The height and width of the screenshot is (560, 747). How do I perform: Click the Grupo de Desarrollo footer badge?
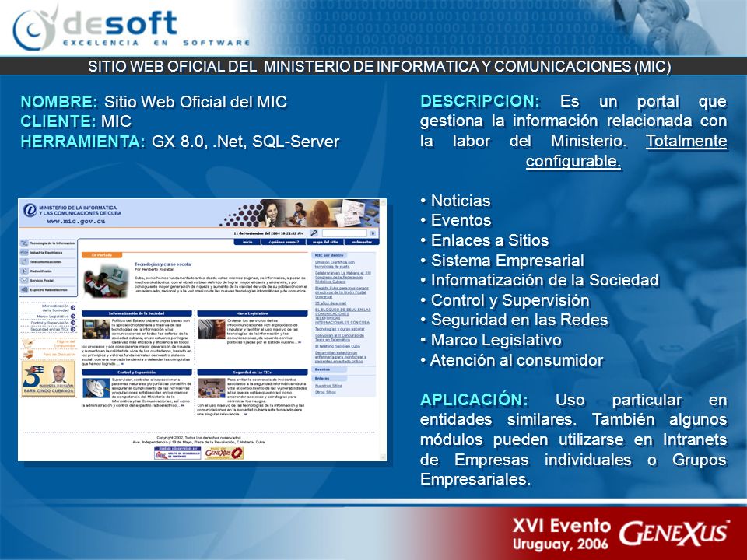pos(177,453)
